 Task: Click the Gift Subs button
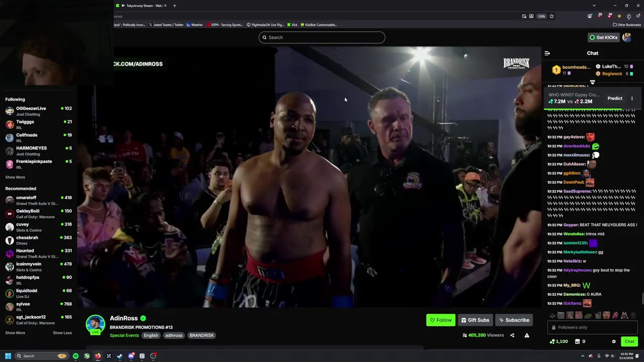(x=474, y=320)
